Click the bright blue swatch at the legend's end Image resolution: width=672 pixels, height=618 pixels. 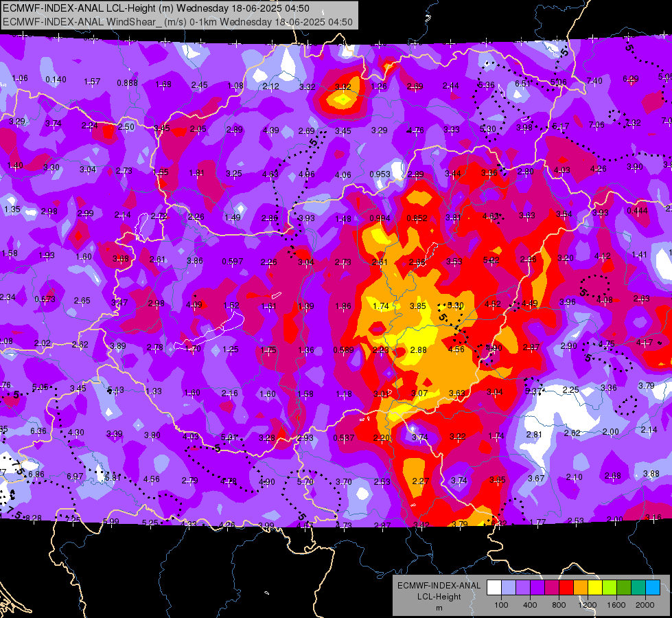click(653, 588)
